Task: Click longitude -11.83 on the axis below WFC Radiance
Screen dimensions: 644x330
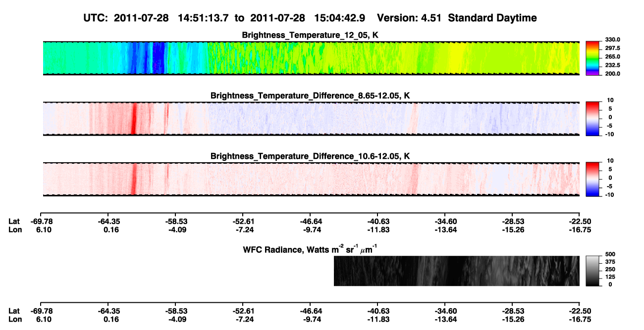Action: click(377, 319)
